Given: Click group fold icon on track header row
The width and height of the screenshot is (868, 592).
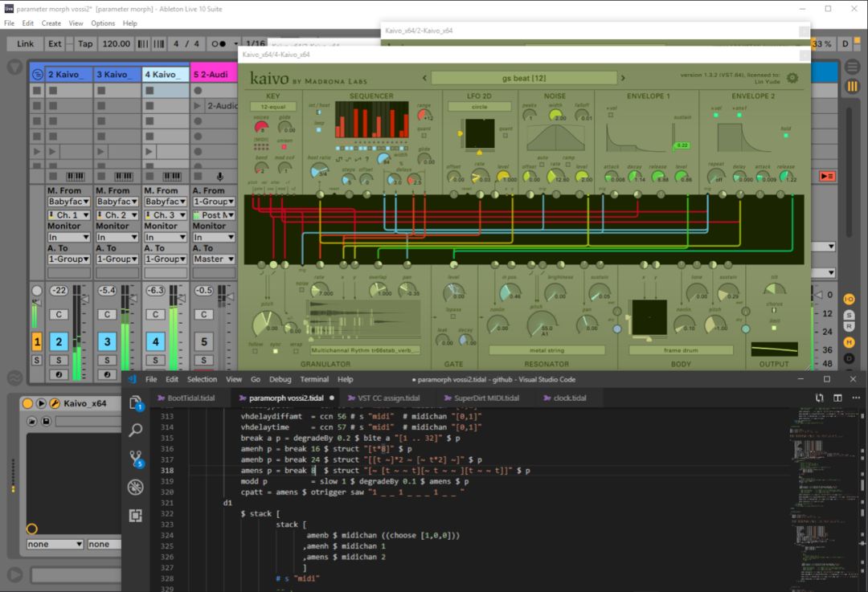Looking at the screenshot, I should 37,74.
